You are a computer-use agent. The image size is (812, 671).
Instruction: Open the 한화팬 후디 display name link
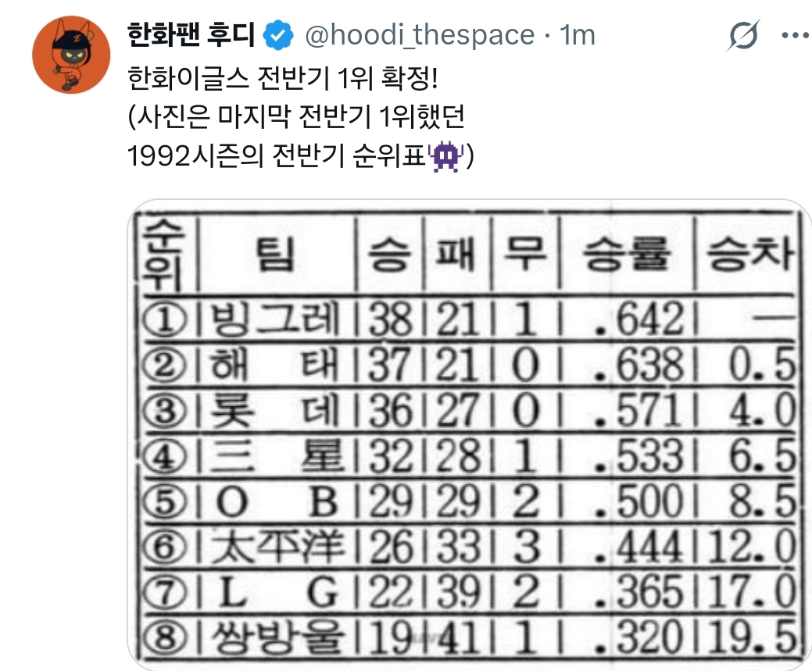point(191,34)
